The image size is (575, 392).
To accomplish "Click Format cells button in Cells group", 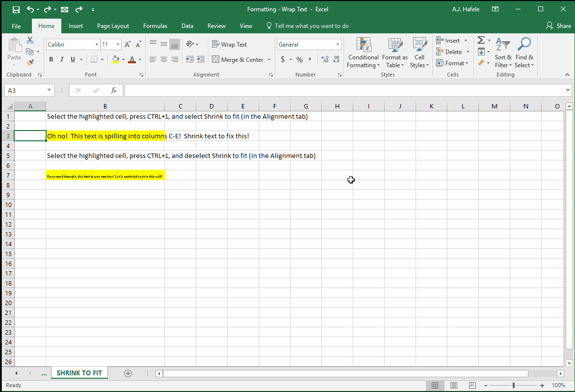I will pyautogui.click(x=451, y=63).
